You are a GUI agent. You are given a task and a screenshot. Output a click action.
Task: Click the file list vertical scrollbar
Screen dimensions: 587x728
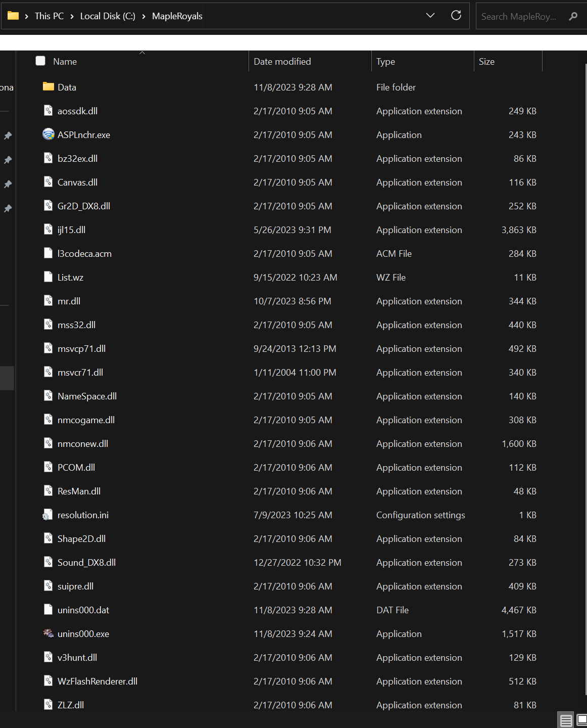click(585, 379)
